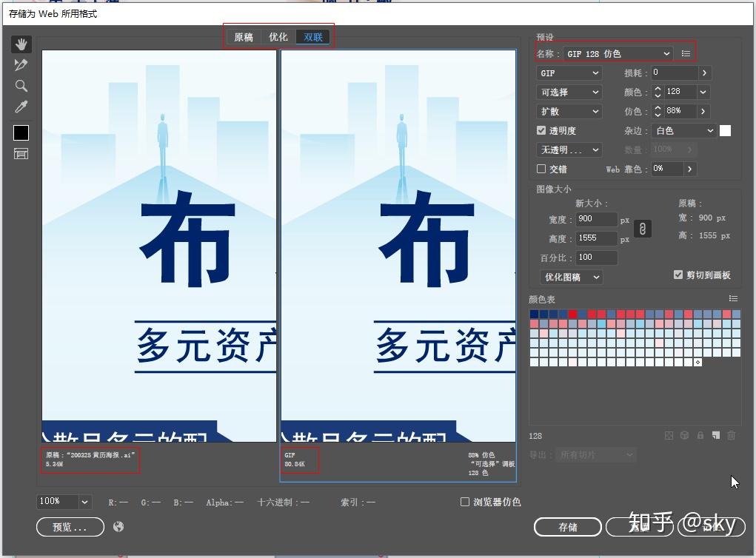
Task: Enable the 交错 checkbox
Action: pyautogui.click(x=541, y=169)
